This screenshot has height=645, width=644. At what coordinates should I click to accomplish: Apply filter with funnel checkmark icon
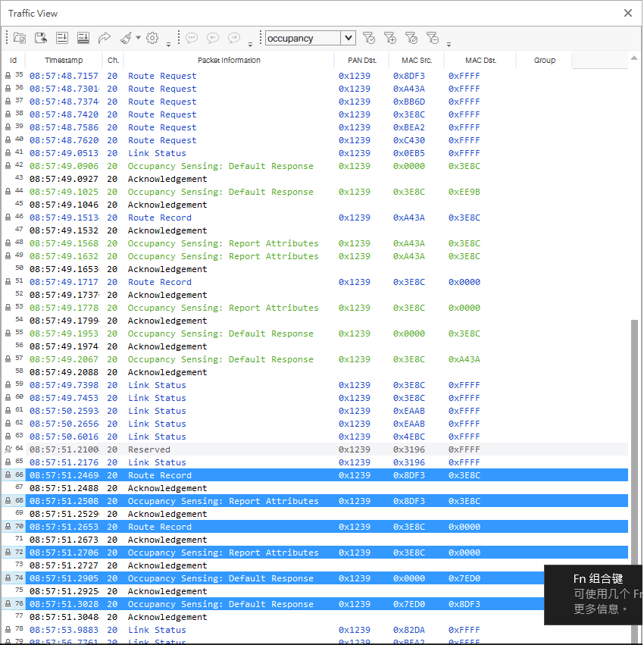[369, 38]
